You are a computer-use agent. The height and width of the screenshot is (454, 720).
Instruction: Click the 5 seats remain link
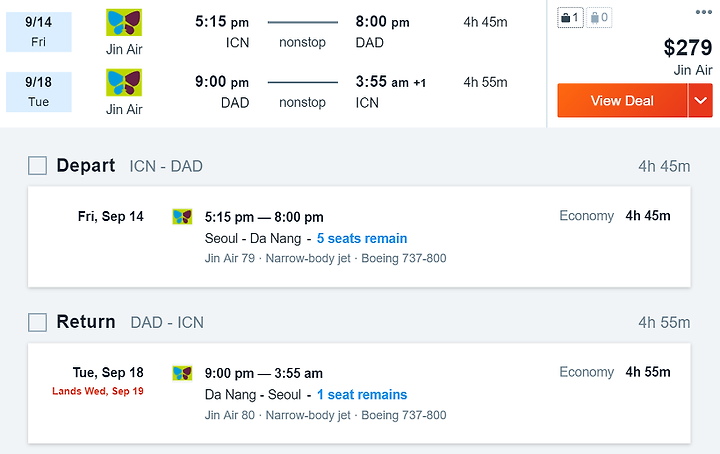coord(362,238)
